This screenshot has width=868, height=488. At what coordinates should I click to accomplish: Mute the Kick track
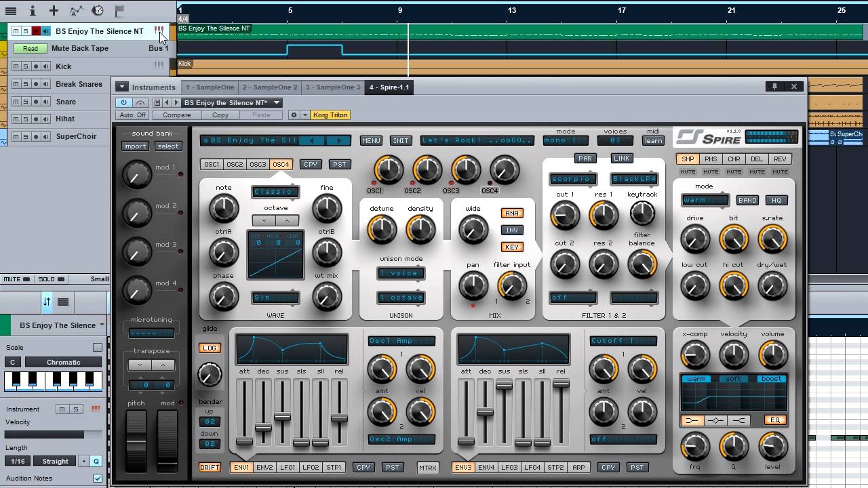pyautogui.click(x=16, y=66)
